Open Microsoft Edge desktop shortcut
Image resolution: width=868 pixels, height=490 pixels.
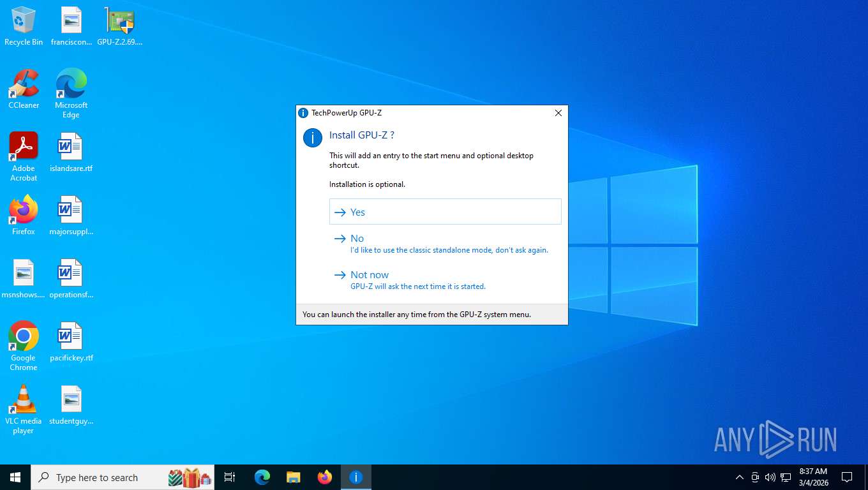click(71, 94)
